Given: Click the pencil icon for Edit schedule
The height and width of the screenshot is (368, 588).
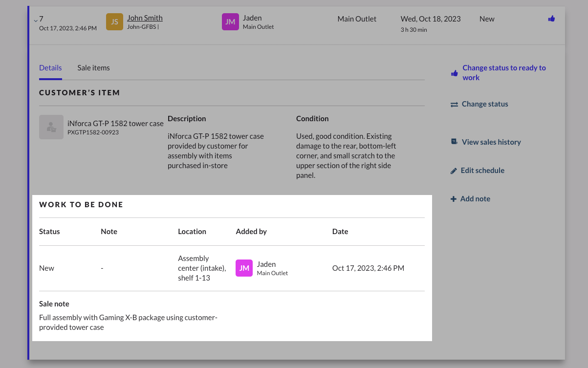Looking at the screenshot, I should tap(454, 171).
